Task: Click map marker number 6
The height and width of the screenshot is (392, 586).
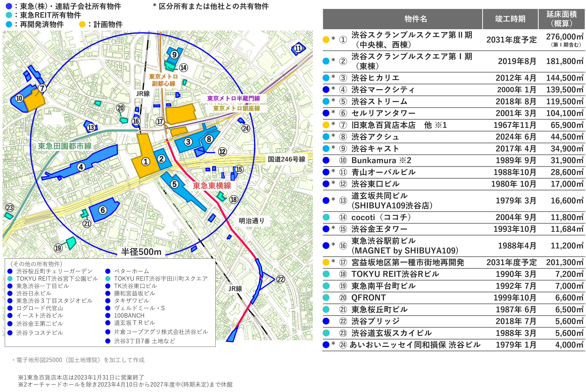Action: [103, 210]
